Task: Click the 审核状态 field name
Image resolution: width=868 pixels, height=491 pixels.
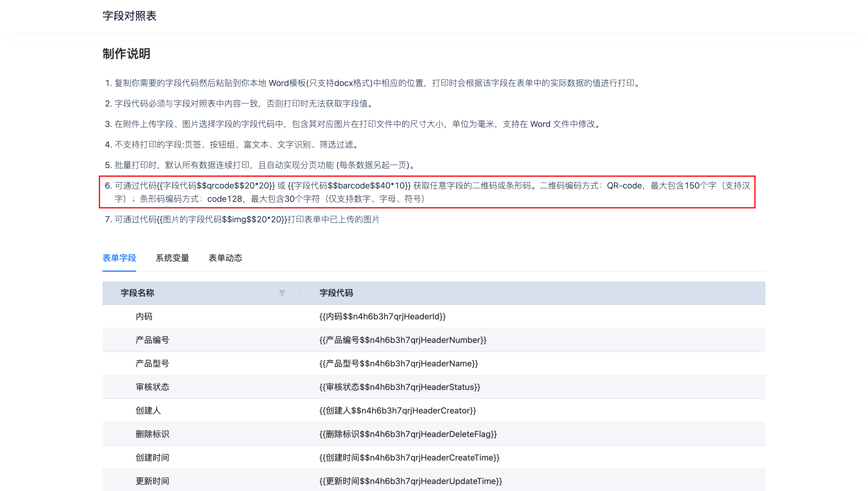Action: pos(152,387)
